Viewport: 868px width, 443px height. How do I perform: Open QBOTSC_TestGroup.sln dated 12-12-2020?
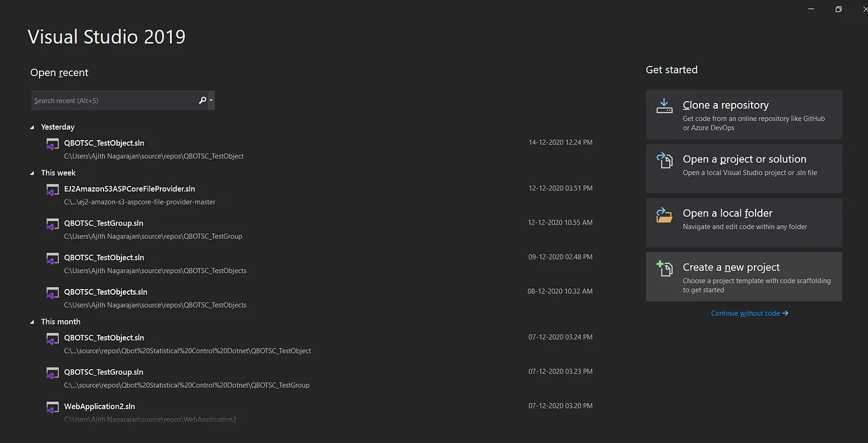tap(104, 223)
